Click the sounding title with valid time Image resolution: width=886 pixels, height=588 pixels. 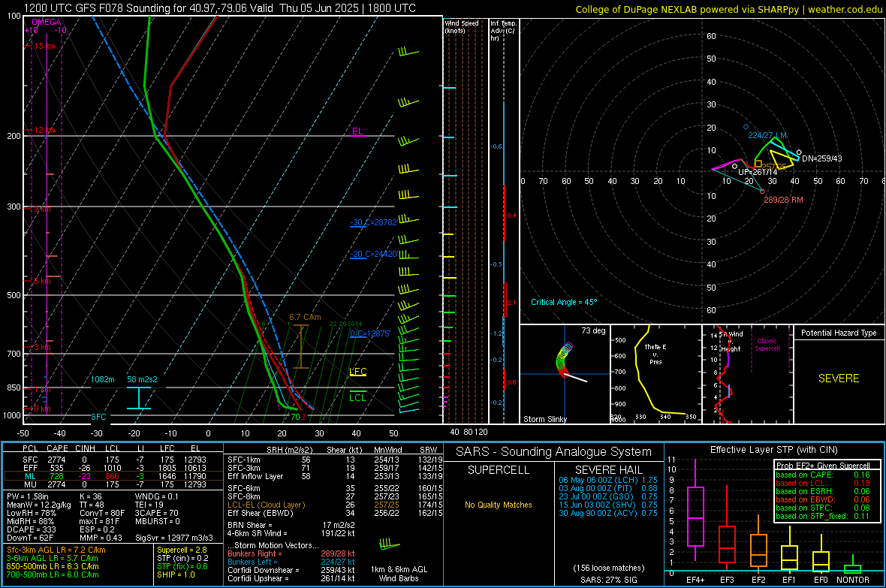[220, 8]
